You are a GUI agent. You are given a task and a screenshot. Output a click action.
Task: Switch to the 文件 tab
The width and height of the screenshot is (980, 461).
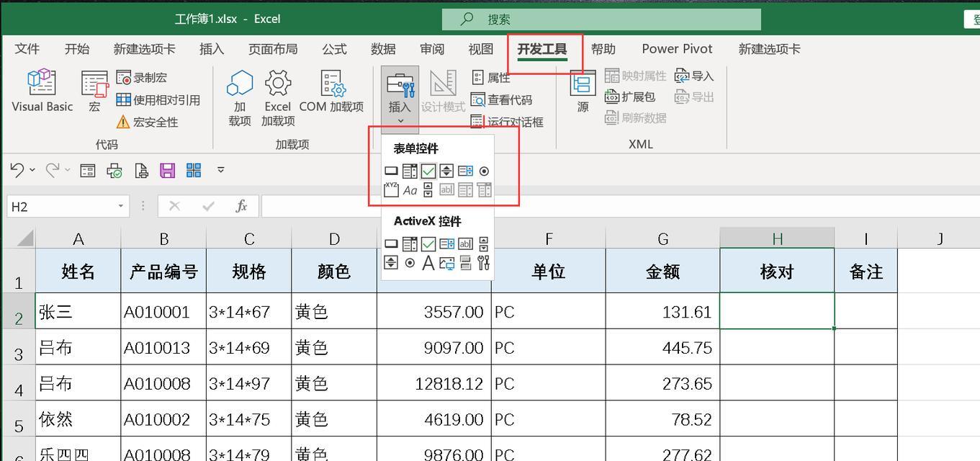pyautogui.click(x=27, y=48)
